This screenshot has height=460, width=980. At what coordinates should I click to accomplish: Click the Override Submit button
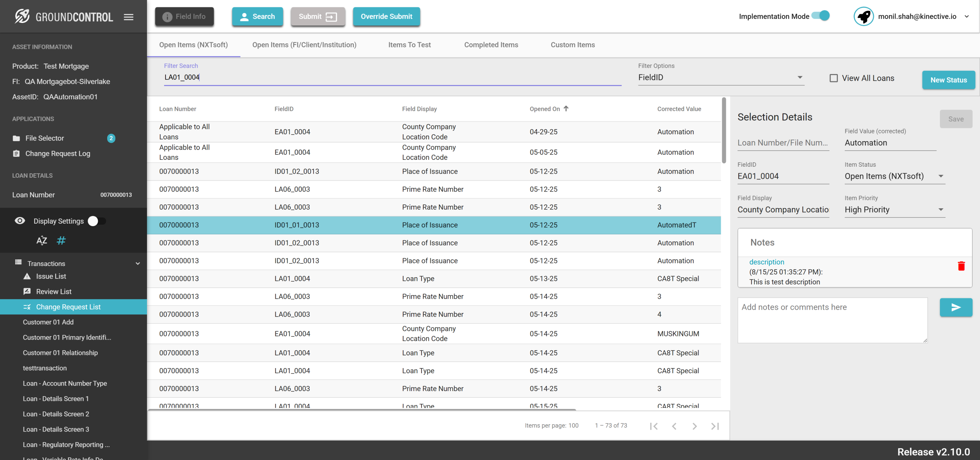[386, 16]
